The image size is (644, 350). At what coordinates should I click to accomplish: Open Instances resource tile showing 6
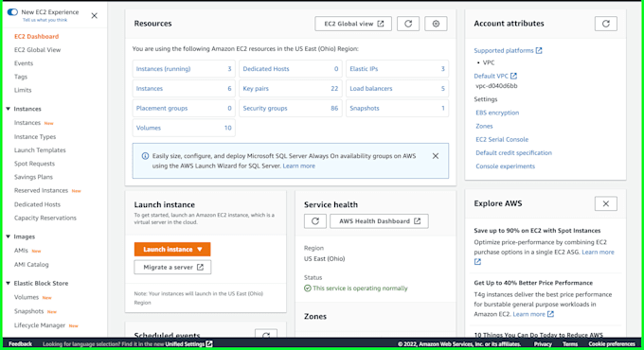[x=184, y=89]
